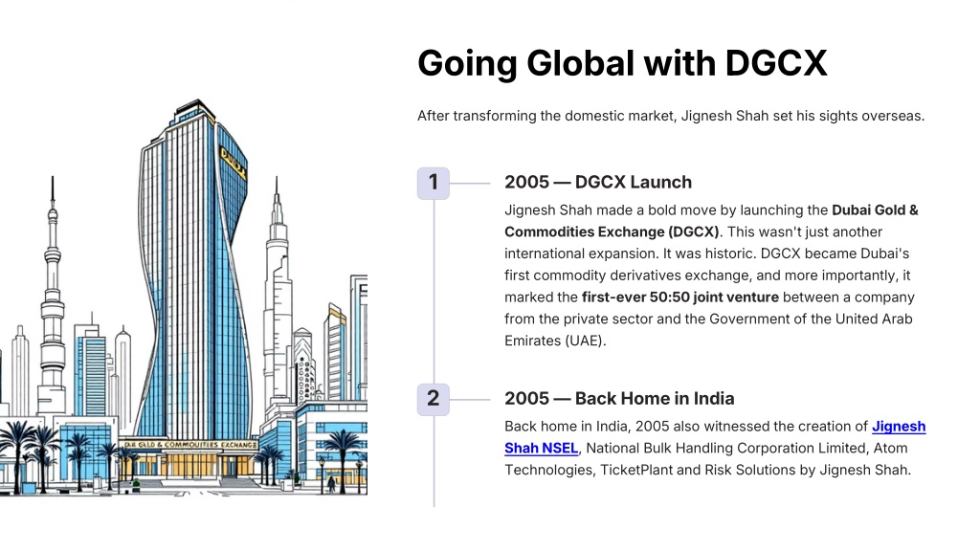
Task: Select timeline step number 1 marker
Action: click(x=434, y=183)
